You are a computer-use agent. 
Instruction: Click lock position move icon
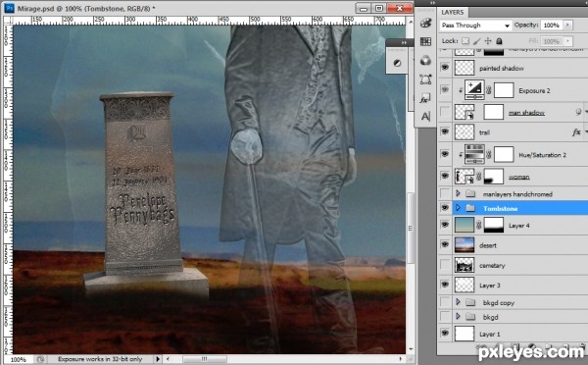click(x=488, y=41)
